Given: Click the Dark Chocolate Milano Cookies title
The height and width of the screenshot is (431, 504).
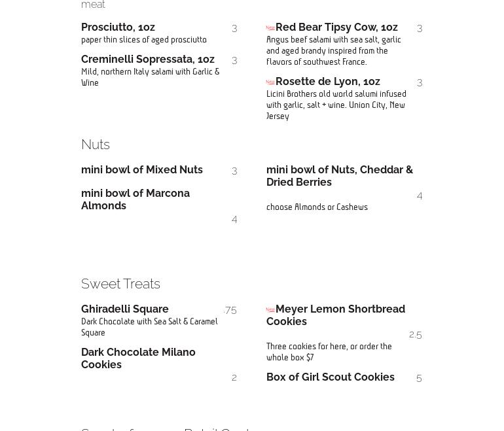Looking at the screenshot, I should coord(138,358).
